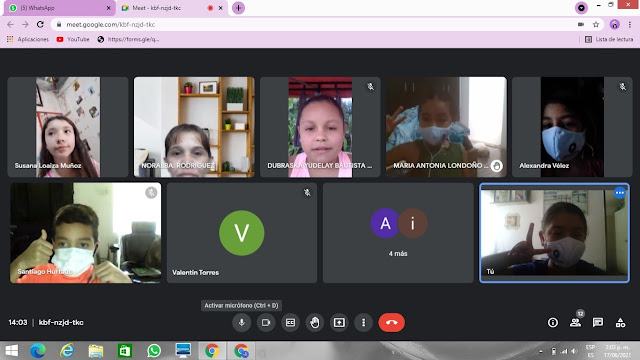The image size is (640, 360).
Task: Open the tab search dropdown arrow
Action: 581,7
